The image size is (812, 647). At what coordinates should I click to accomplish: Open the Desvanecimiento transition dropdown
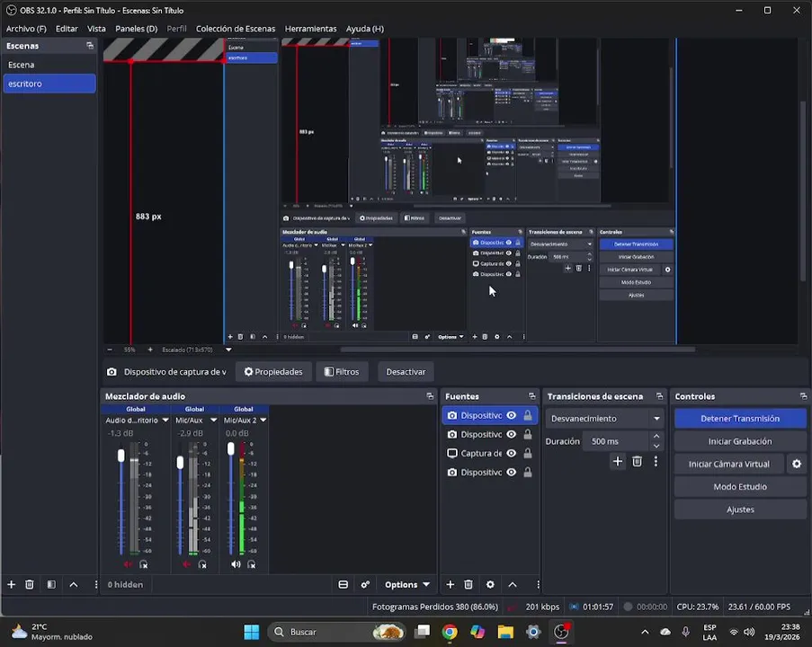click(x=604, y=418)
